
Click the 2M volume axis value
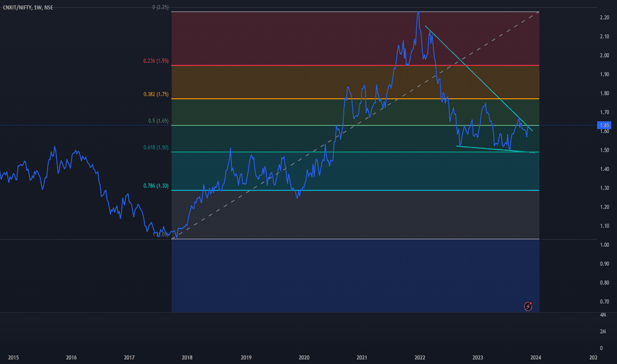tap(603, 332)
